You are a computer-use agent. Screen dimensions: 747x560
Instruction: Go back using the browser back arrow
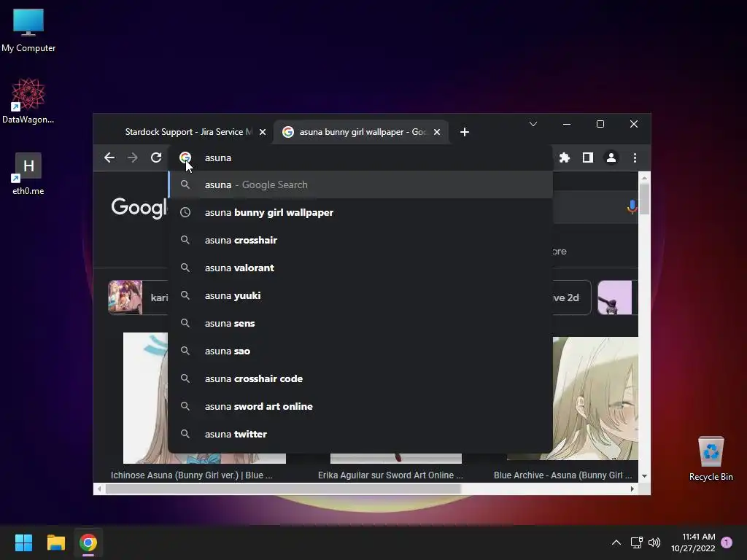click(109, 157)
